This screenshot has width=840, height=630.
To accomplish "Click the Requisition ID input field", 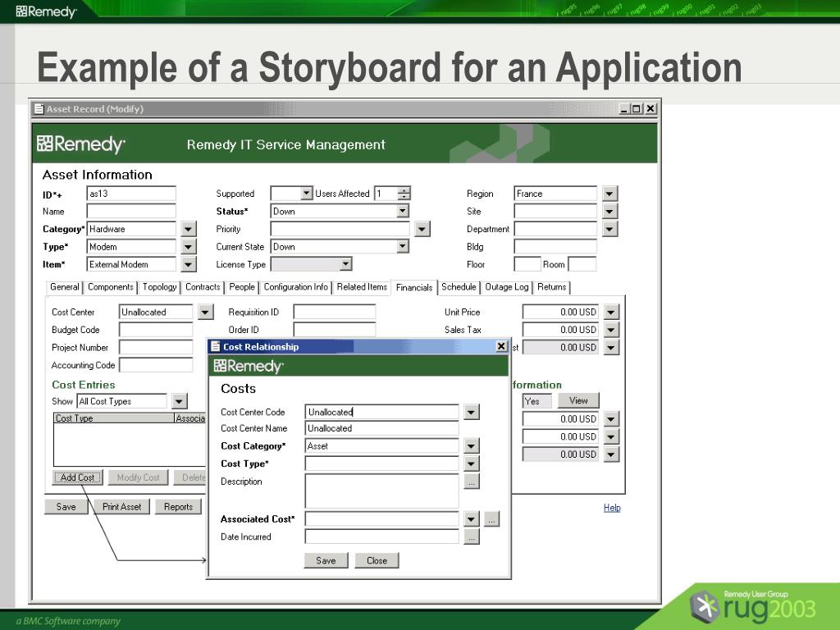I will (x=335, y=312).
